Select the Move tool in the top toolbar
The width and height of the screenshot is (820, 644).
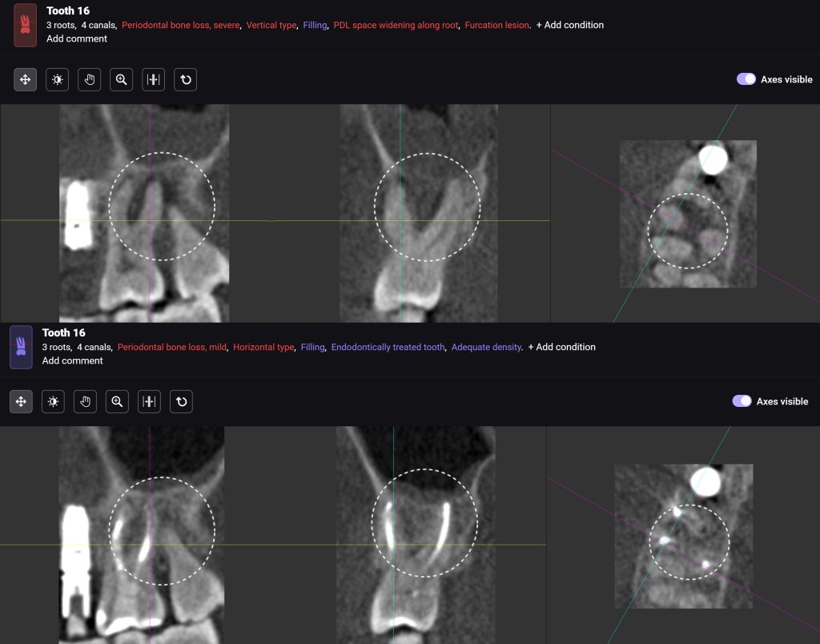(25, 79)
